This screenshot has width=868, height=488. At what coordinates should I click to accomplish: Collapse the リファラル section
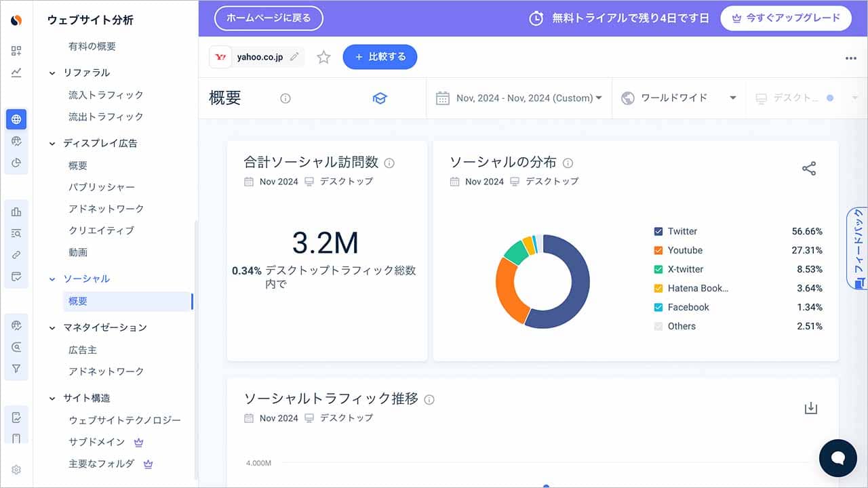tap(52, 73)
